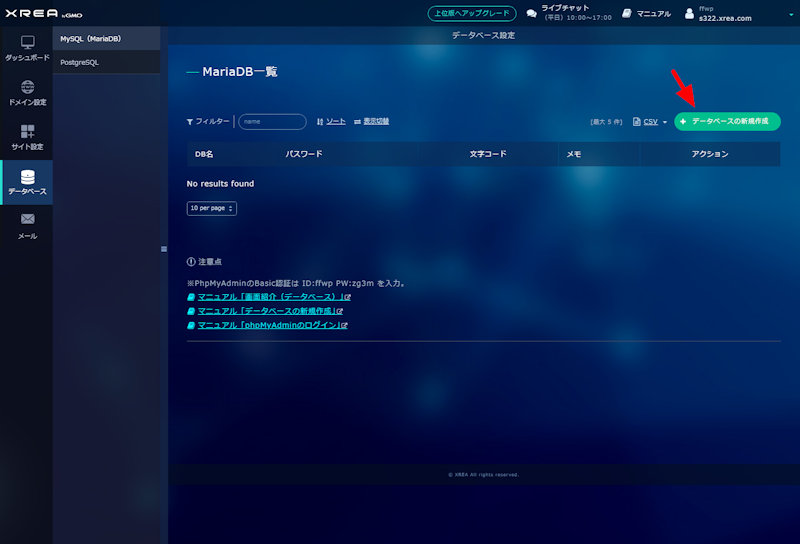Open the 10 per page selector
The width and height of the screenshot is (800, 544).
(x=211, y=208)
